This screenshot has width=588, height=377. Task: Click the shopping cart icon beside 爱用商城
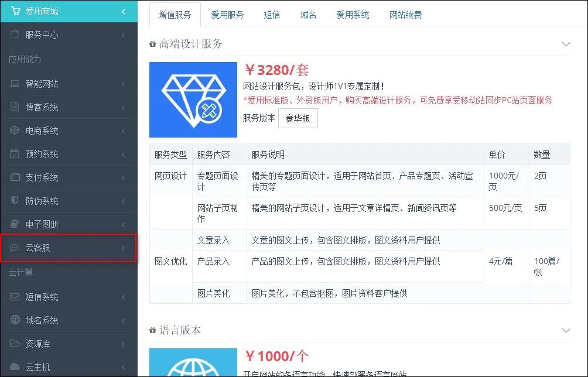coord(15,11)
